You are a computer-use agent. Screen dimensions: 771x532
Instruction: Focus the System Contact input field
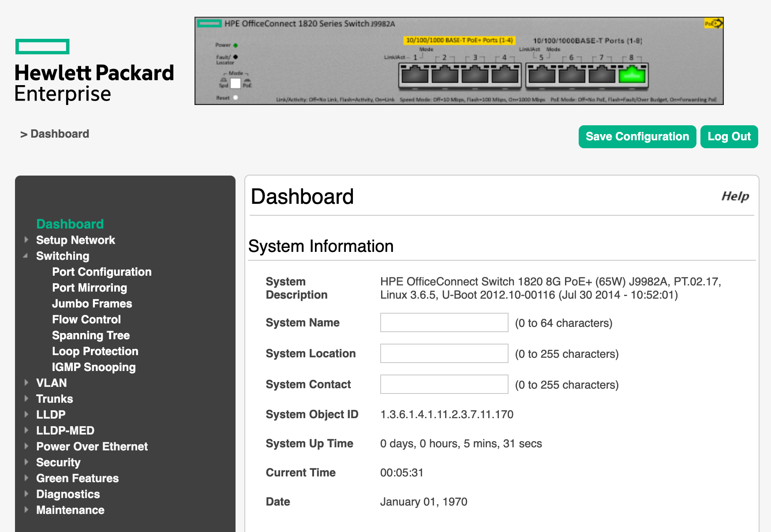point(444,384)
